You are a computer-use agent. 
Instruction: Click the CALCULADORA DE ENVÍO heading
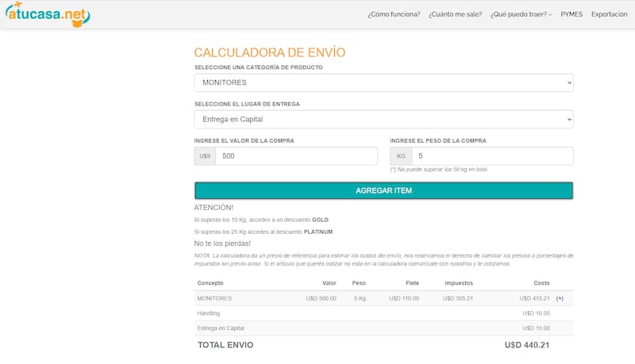click(270, 52)
